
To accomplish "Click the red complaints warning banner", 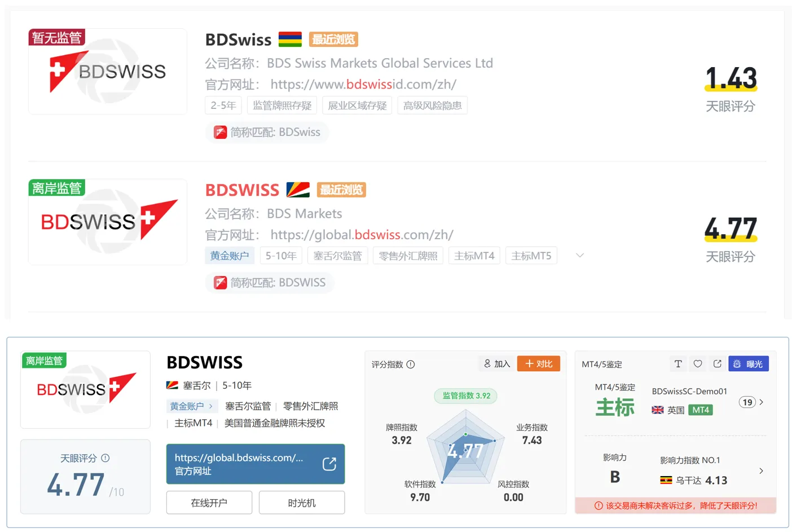I will click(676, 505).
